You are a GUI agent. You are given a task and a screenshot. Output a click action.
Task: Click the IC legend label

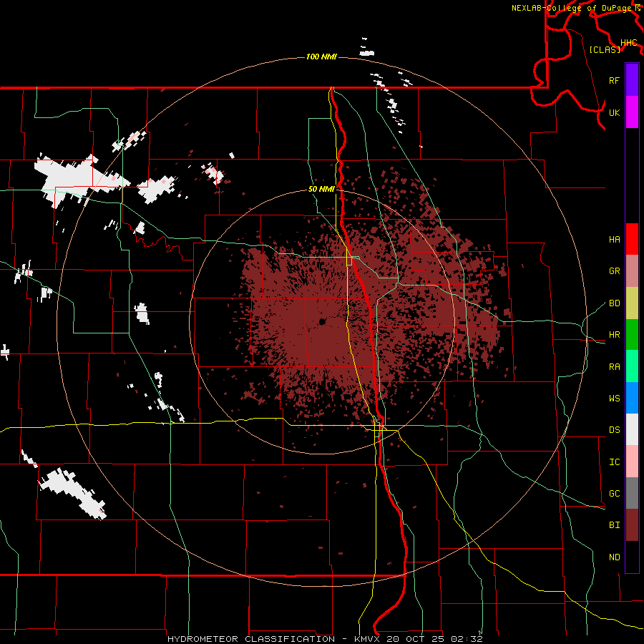click(x=614, y=462)
